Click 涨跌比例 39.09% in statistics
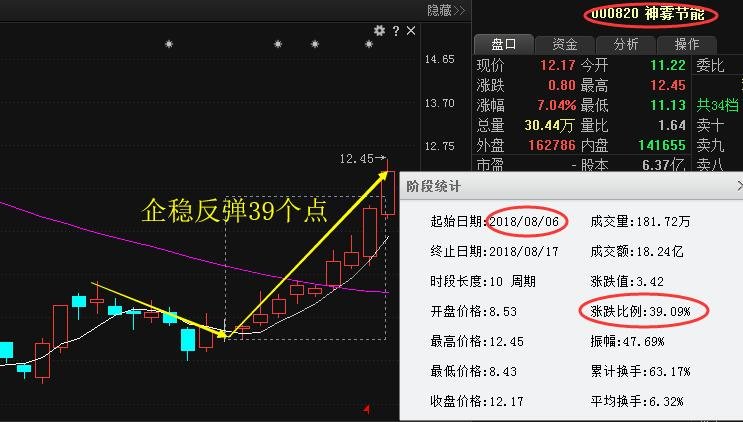The height and width of the screenshot is (422, 743). (x=640, y=311)
